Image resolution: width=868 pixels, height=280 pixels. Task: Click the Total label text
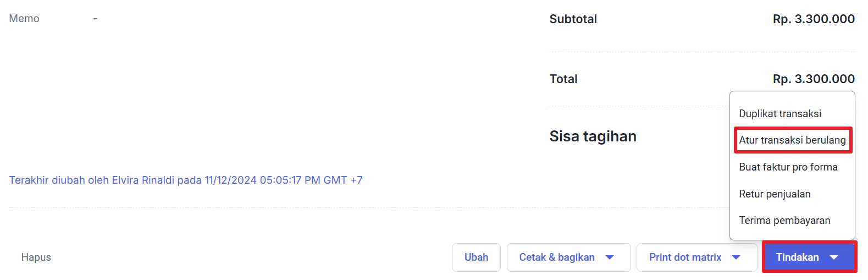[x=563, y=79]
